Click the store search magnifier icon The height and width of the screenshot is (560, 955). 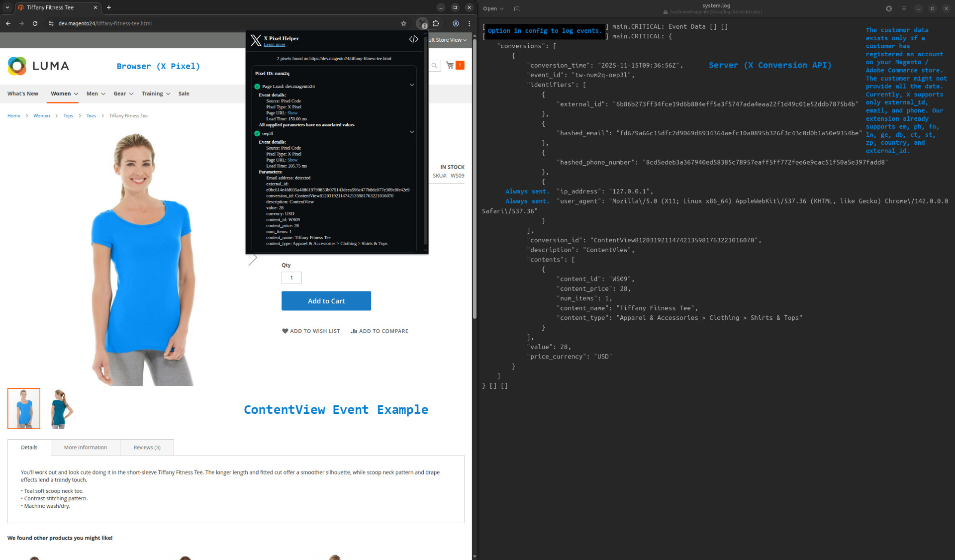[434, 66]
